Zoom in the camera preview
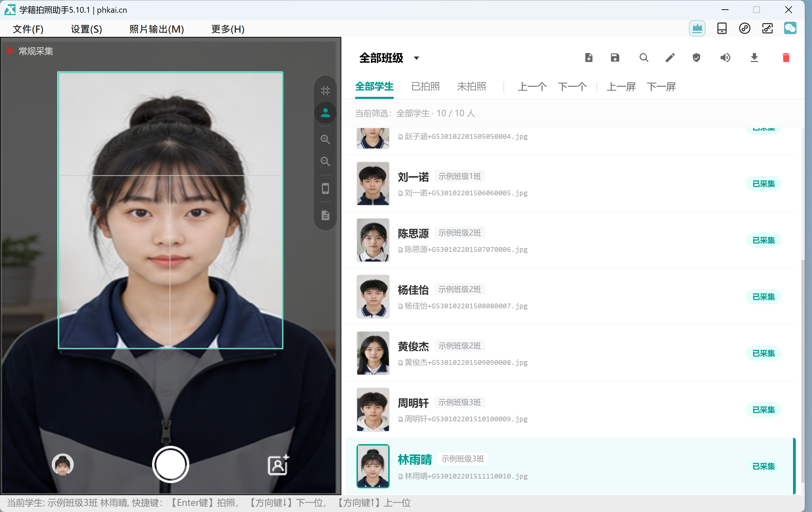812x512 pixels. (325, 140)
